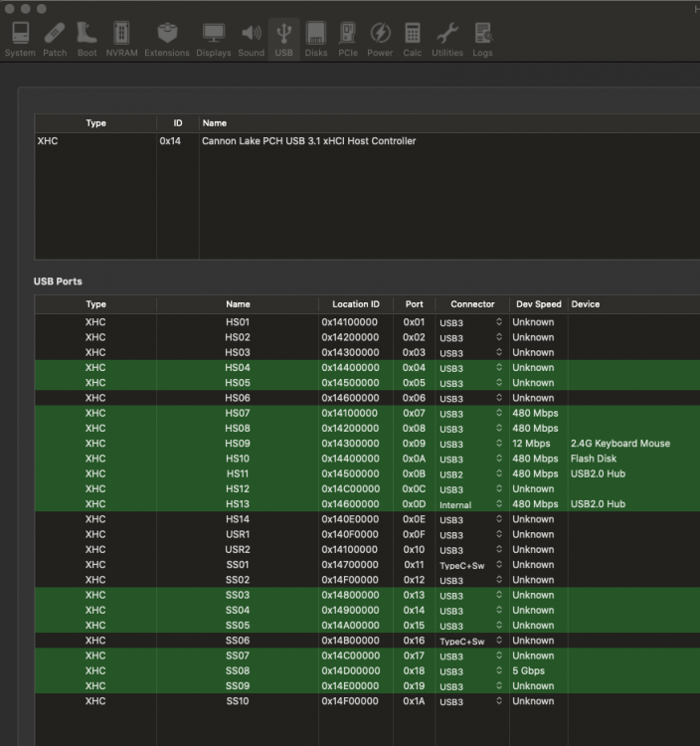Viewport: 700px width, 746px height.
Task: Open the Power toolbar section
Action: 380,40
